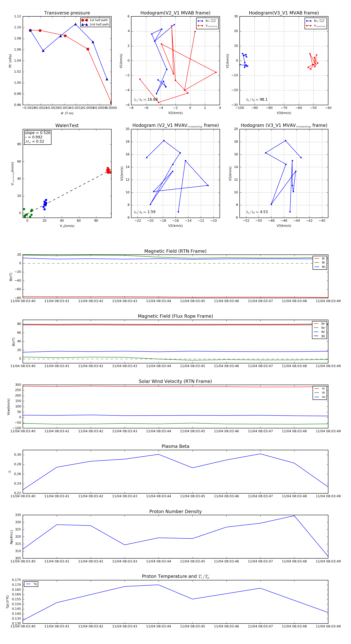Select '1st half path' legend entry
The image size is (351, 644).
coord(95,20)
